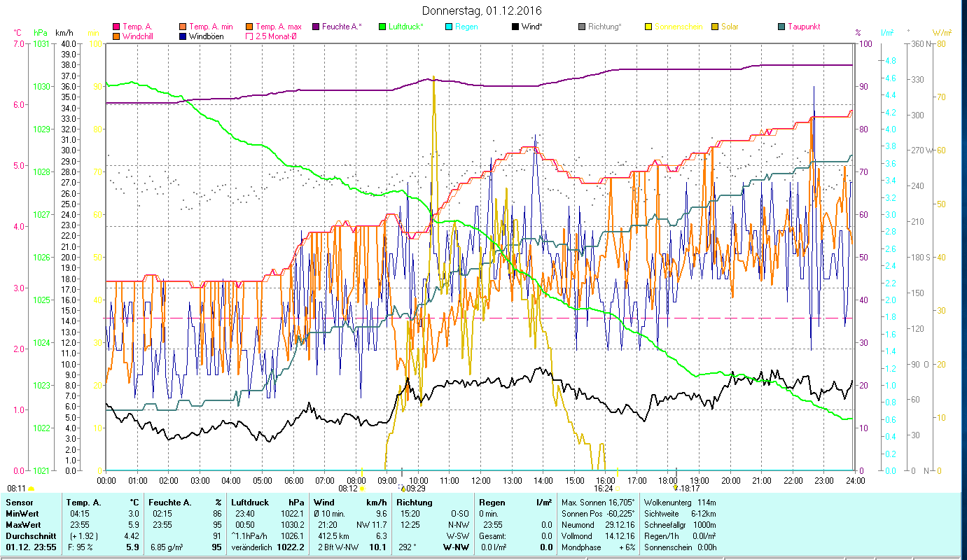Click the Luftdruck green legend square
967x560 pixels.
click(382, 27)
